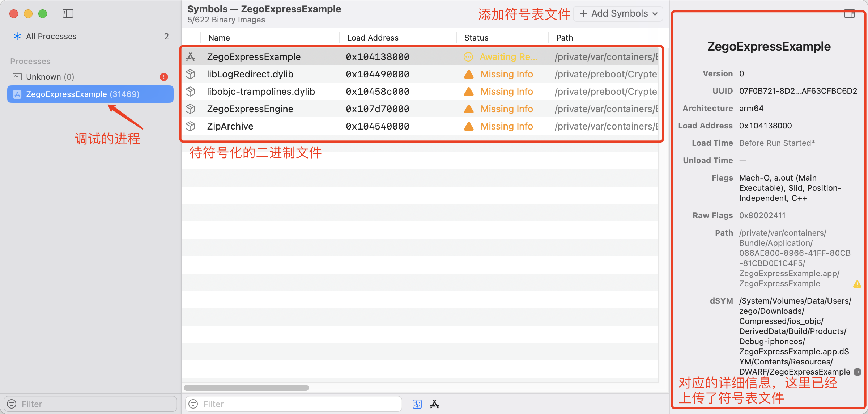Screen dimensions: 868x414
Task: Toggle the app binaries filter icon
Action: (434, 404)
